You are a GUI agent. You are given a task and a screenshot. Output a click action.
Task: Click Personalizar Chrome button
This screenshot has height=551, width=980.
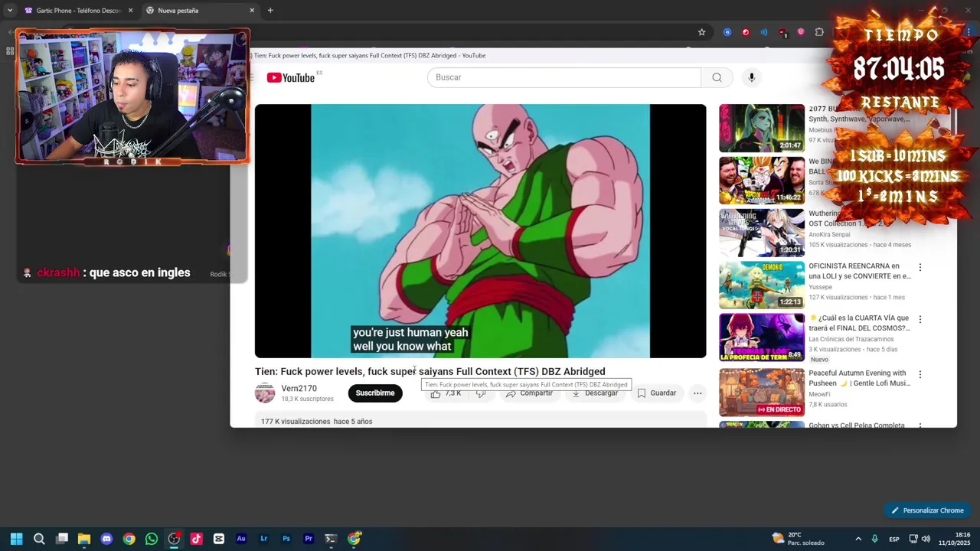point(927,510)
